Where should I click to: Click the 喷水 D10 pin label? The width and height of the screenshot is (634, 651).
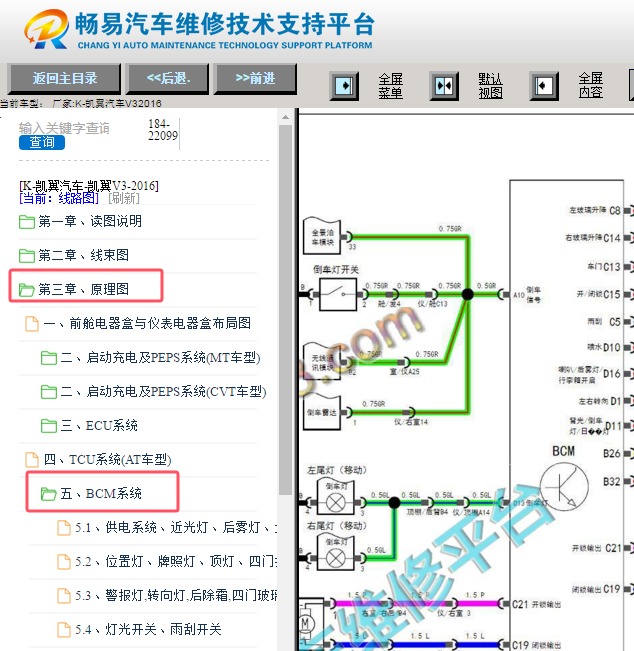[604, 347]
